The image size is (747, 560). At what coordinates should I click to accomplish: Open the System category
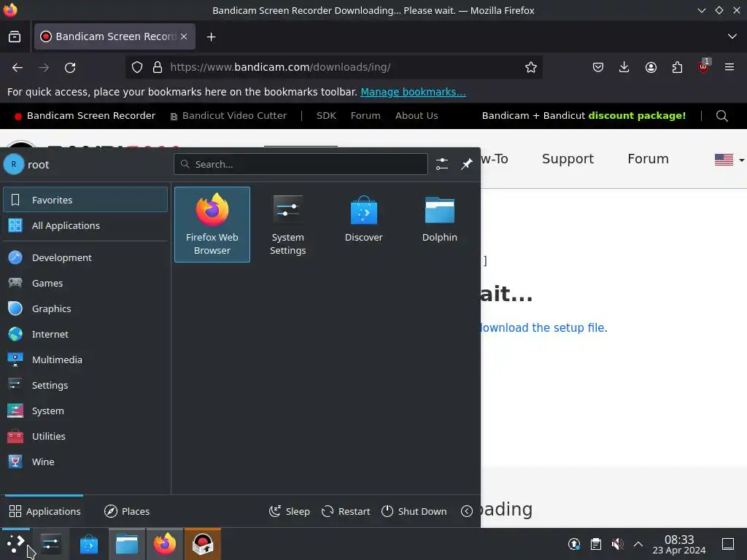click(x=85, y=411)
